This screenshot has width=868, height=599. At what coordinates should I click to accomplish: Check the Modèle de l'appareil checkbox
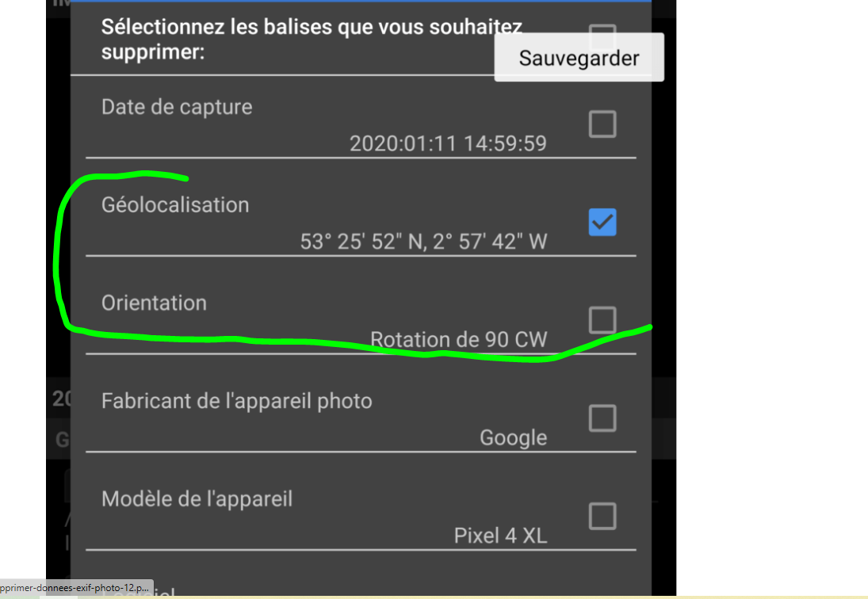(x=602, y=516)
